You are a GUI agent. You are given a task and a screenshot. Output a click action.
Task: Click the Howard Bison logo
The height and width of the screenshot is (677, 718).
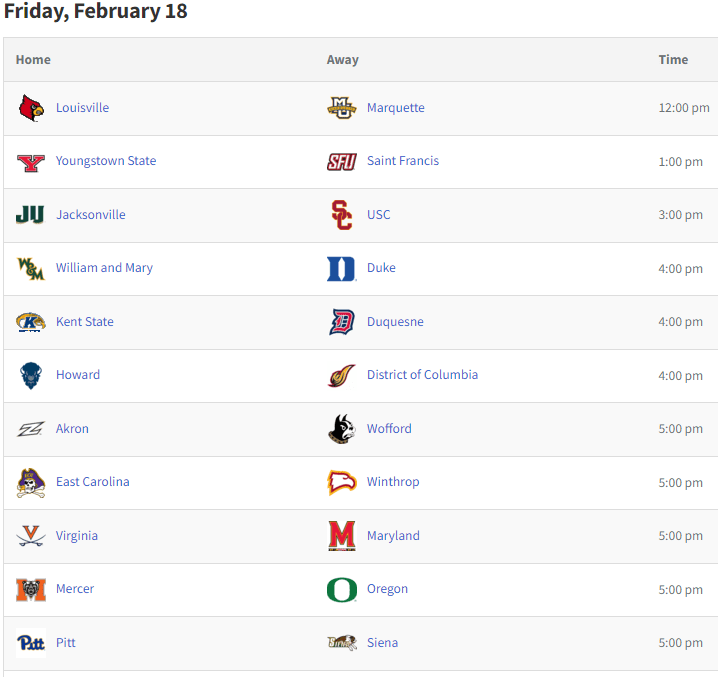pos(31,376)
